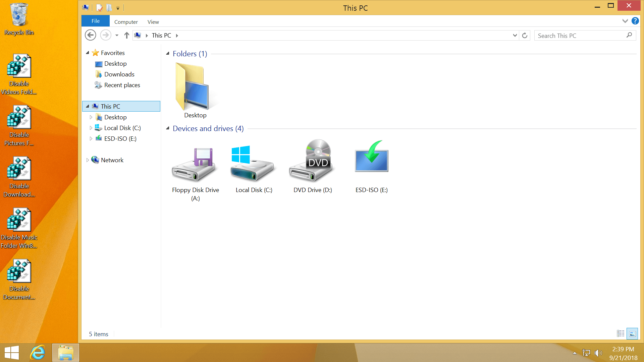Collapse the Devices and drives group
The width and height of the screenshot is (644, 362).
click(168, 128)
